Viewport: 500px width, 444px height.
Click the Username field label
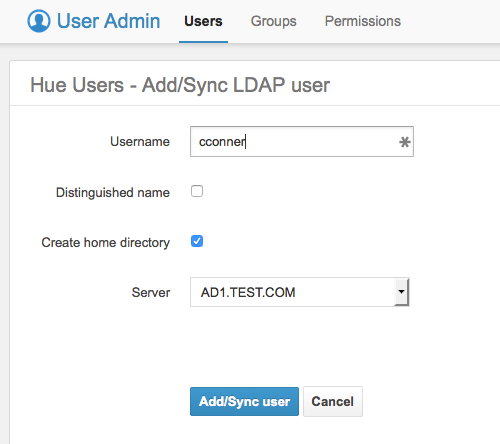click(x=140, y=141)
